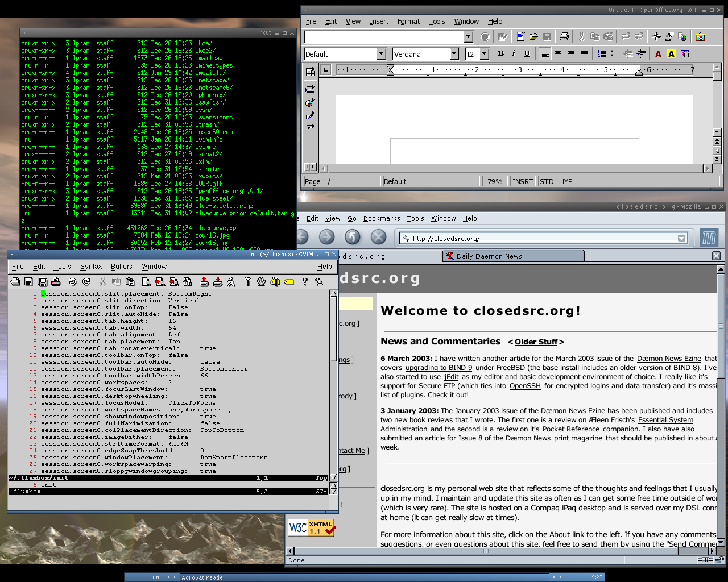
Task: Open the Insert menu in OpenOffice
Action: tap(379, 21)
